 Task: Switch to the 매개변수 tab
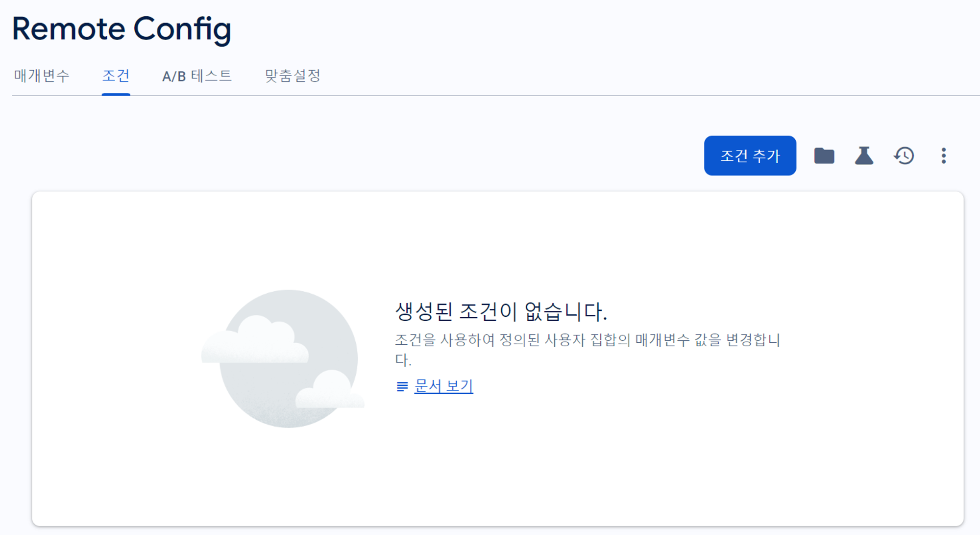click(42, 76)
